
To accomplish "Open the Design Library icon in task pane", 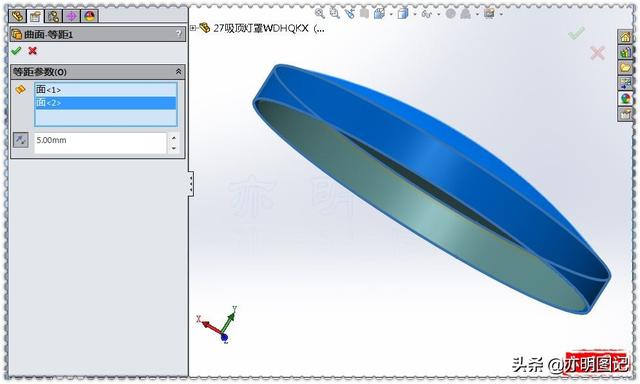I will click(625, 52).
